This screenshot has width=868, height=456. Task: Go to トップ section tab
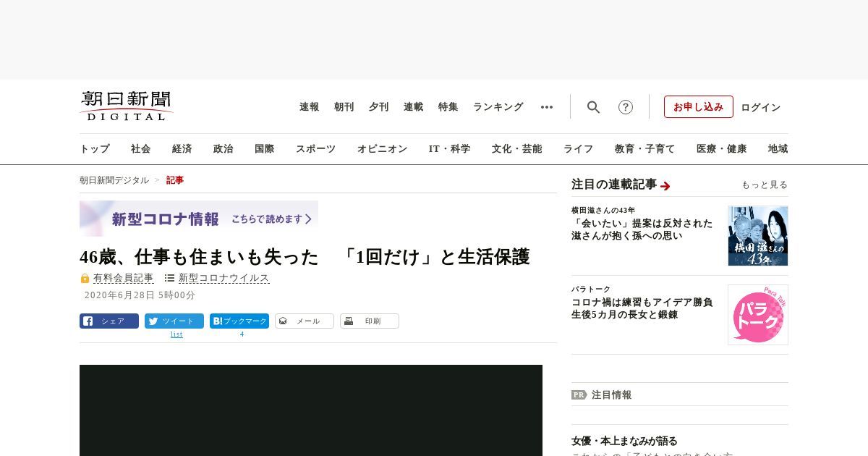[x=95, y=149]
